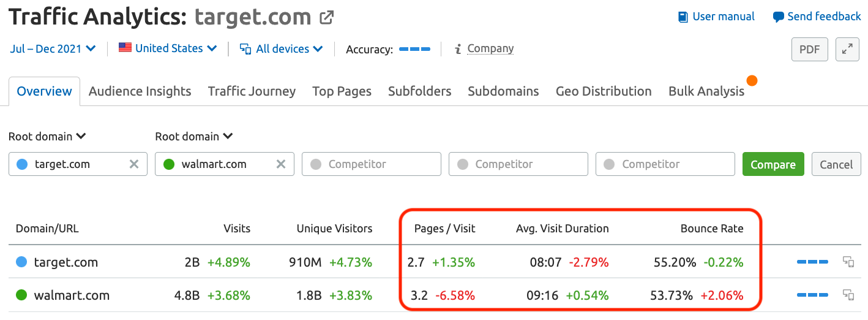Open the All devices dropdown
The image size is (868, 320).
coord(282,48)
